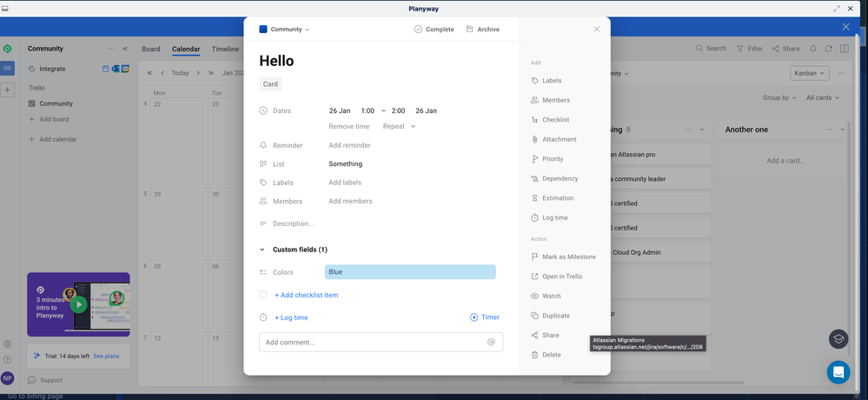Viewport: 868px width, 400px height.
Task: Click Add labels field
Action: click(345, 183)
